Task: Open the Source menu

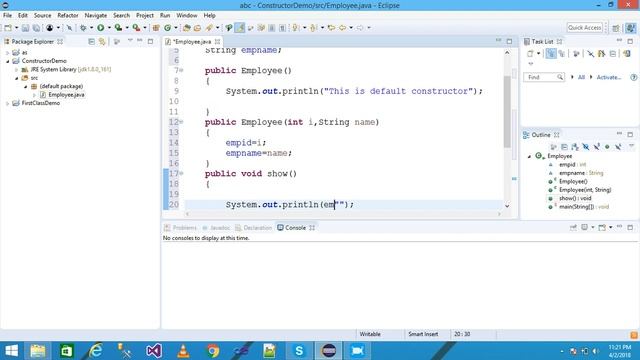Action: pos(42,15)
